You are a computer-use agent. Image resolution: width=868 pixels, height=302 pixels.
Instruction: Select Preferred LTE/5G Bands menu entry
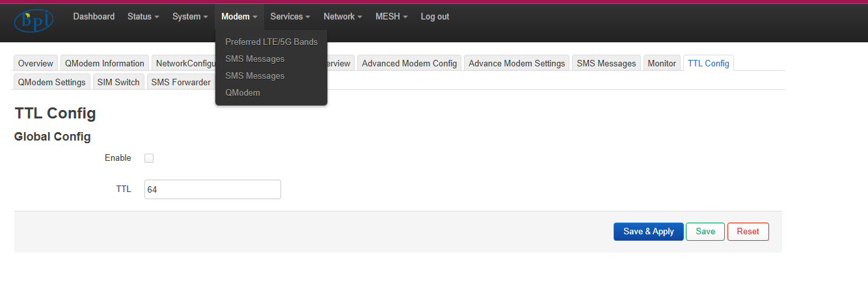click(x=271, y=42)
